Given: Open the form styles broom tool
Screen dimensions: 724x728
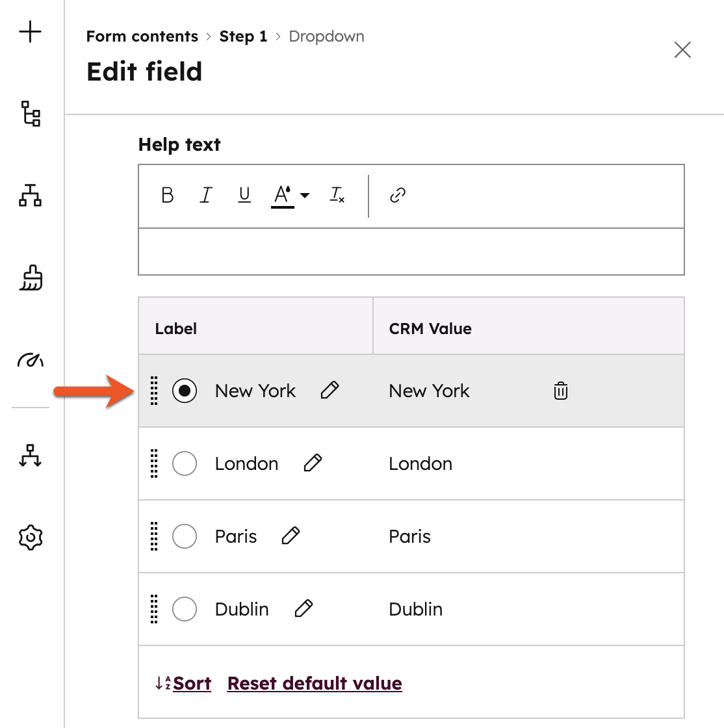Looking at the screenshot, I should (x=30, y=278).
